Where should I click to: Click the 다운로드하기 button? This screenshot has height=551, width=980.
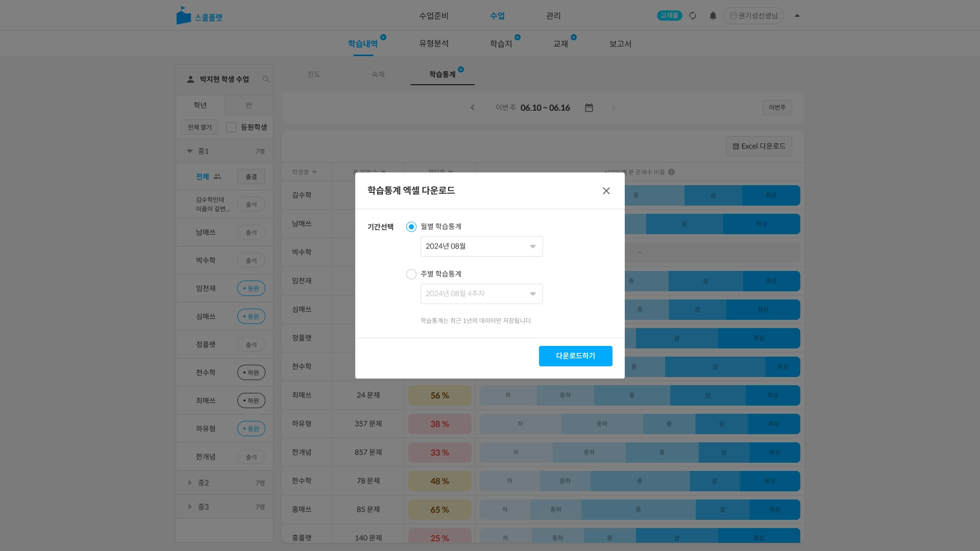tap(575, 356)
